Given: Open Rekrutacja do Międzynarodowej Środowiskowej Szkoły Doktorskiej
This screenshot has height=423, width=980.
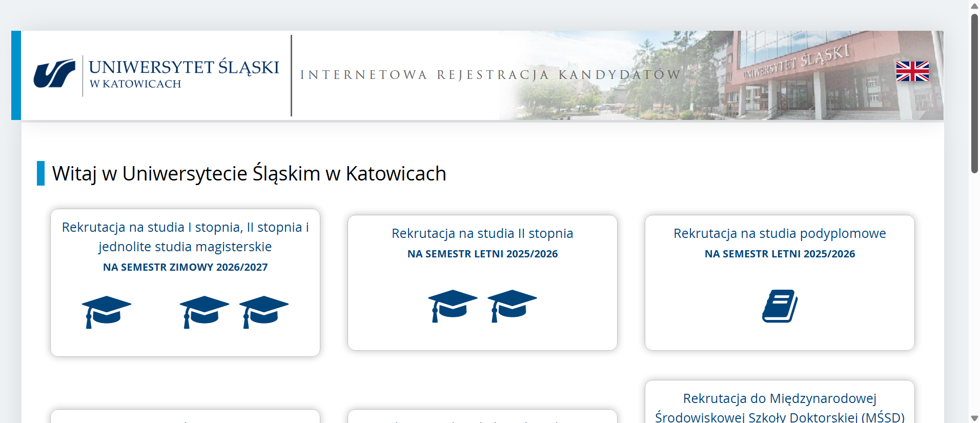Looking at the screenshot, I should pos(780,408).
